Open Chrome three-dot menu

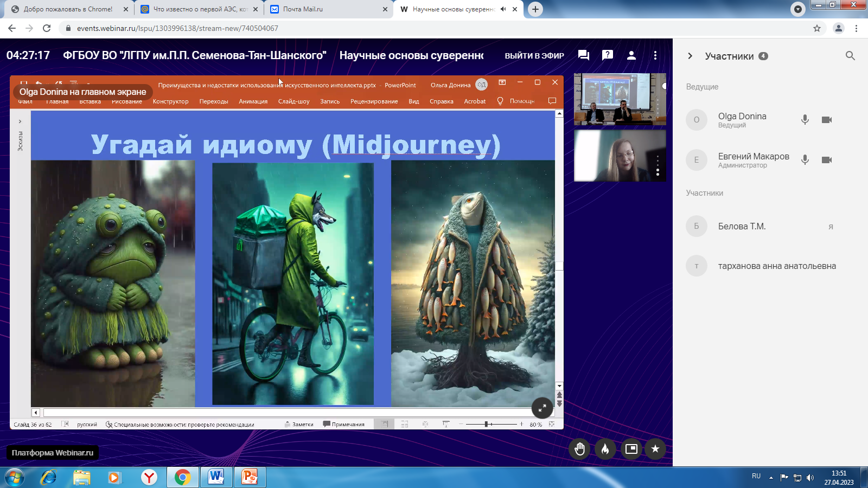[x=857, y=28]
